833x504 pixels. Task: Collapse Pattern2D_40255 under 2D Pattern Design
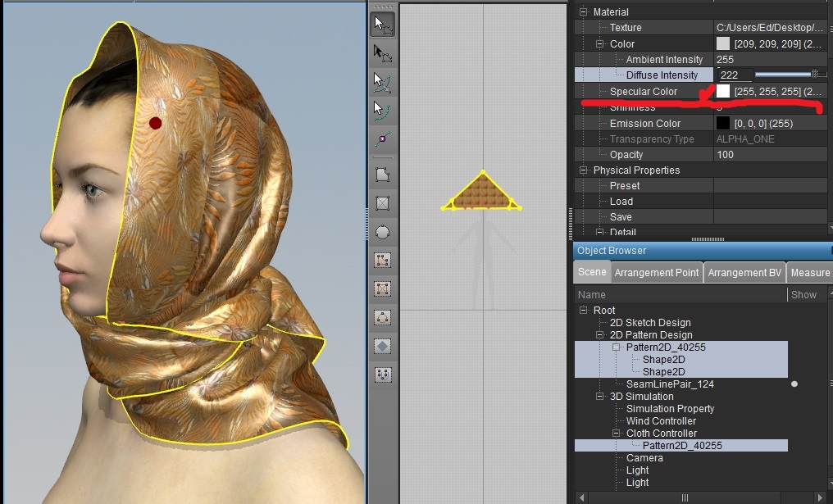pos(617,347)
